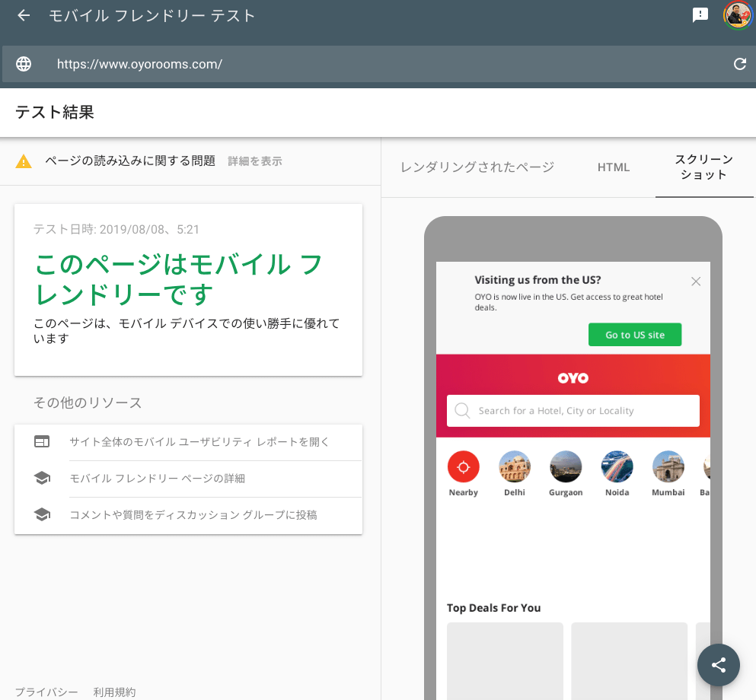Switch to HTML tab
Screen dimensions: 756x700
(614, 167)
